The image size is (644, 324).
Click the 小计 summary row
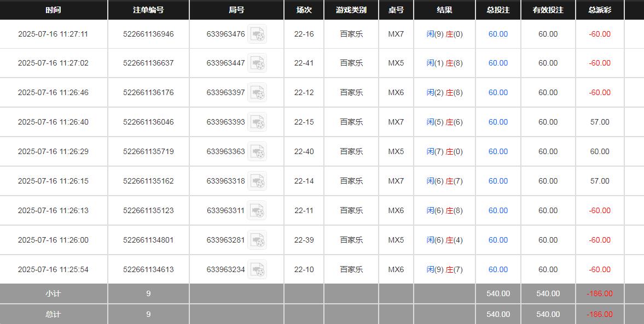tap(53, 293)
